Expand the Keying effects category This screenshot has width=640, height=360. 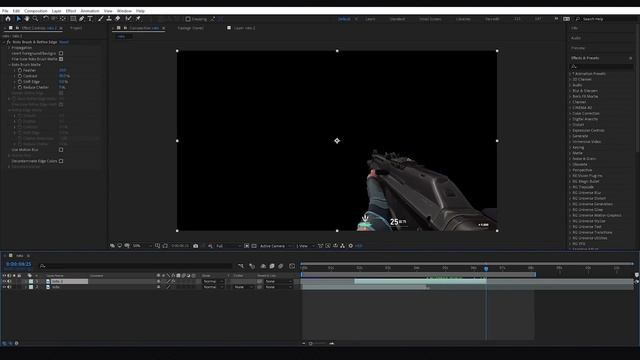(x=570, y=147)
